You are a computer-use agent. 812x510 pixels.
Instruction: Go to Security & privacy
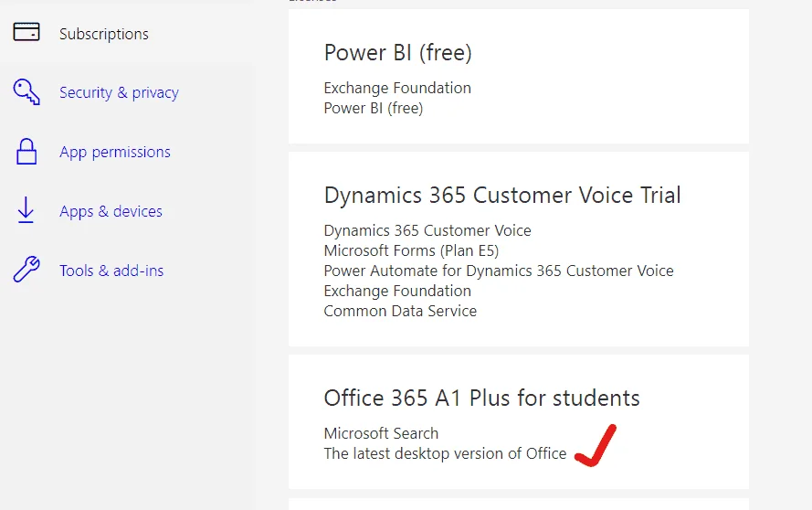119,93
